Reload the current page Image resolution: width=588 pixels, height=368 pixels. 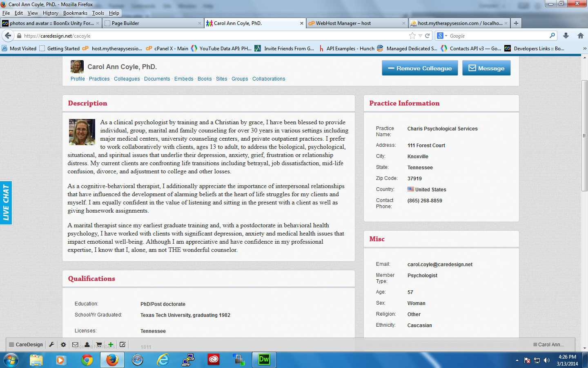pyautogui.click(x=428, y=36)
